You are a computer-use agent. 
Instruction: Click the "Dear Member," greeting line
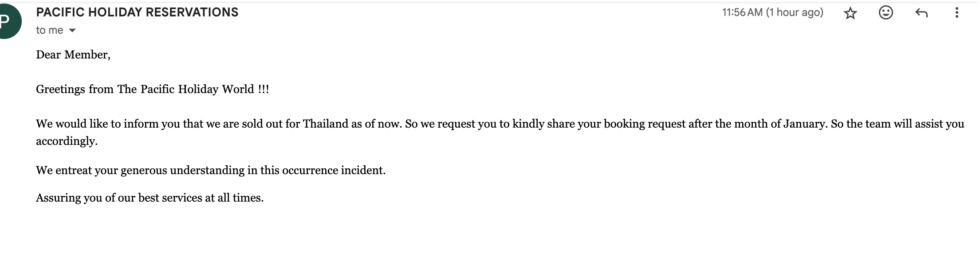tap(73, 54)
